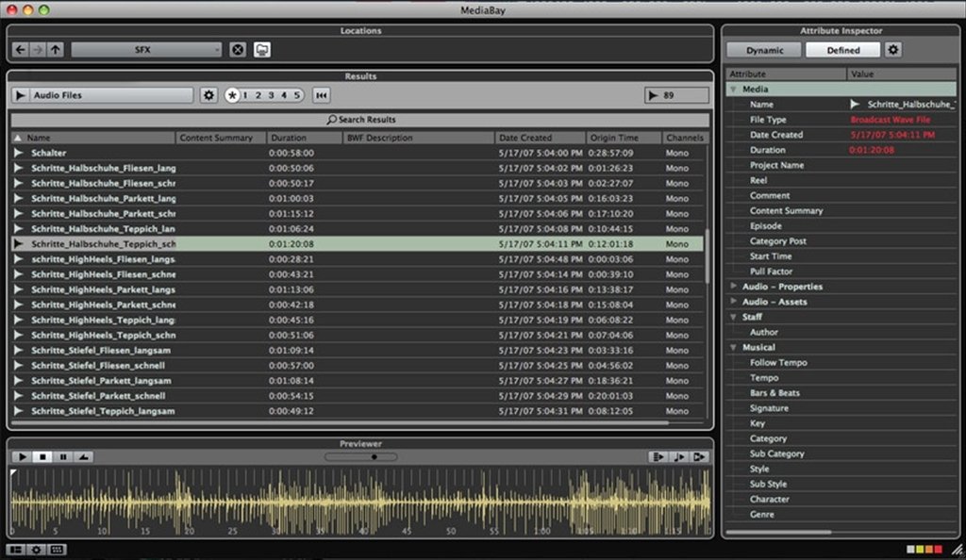Switch to Defined attribute view

842,51
